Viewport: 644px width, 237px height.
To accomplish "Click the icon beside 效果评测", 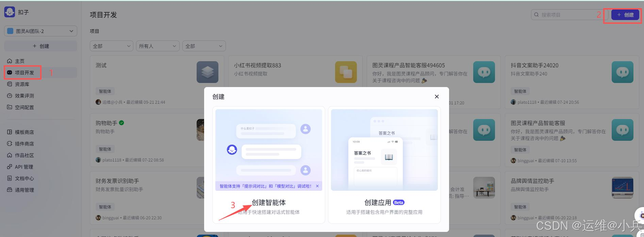I will click(10, 96).
